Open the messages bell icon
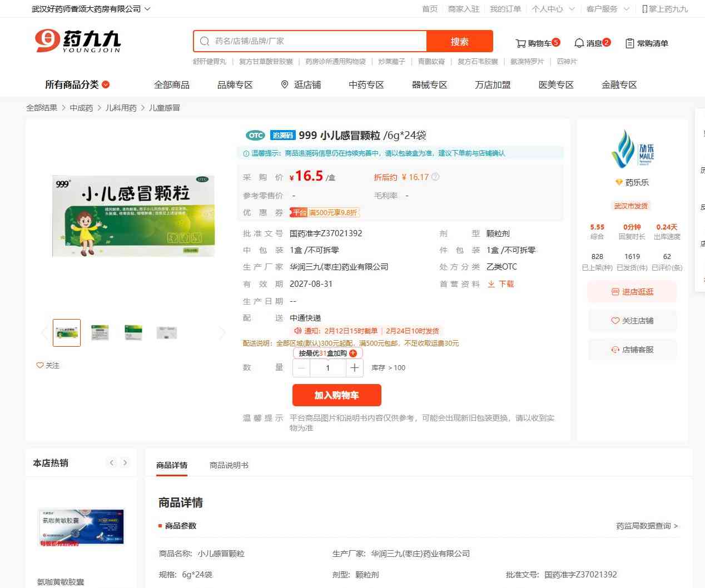 [579, 43]
